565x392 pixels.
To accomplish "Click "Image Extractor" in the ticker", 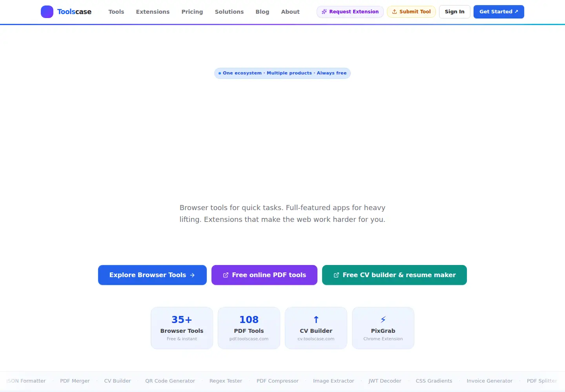I will point(334,381).
